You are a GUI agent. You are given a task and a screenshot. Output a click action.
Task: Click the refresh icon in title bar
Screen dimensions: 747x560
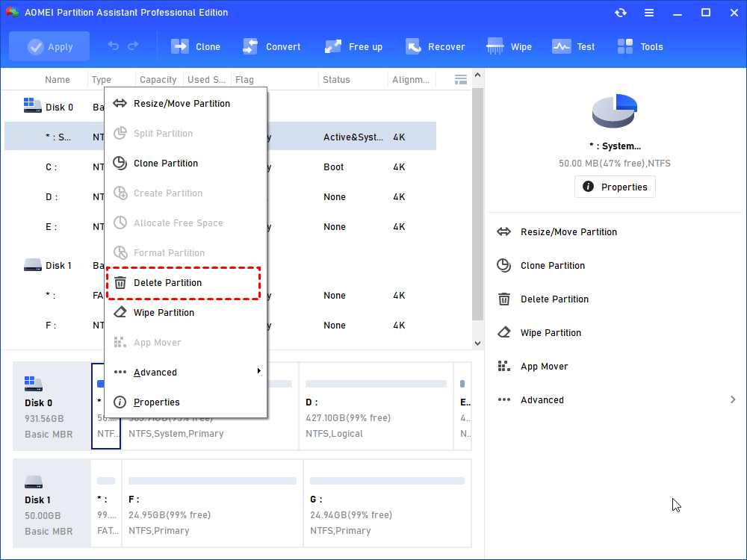point(620,13)
